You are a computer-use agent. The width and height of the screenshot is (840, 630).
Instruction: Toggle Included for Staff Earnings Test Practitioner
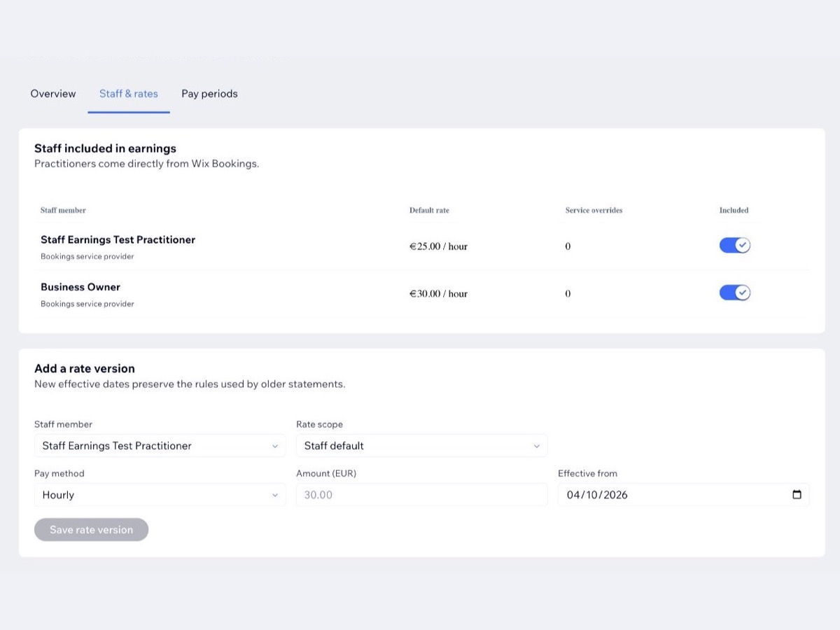pos(735,245)
